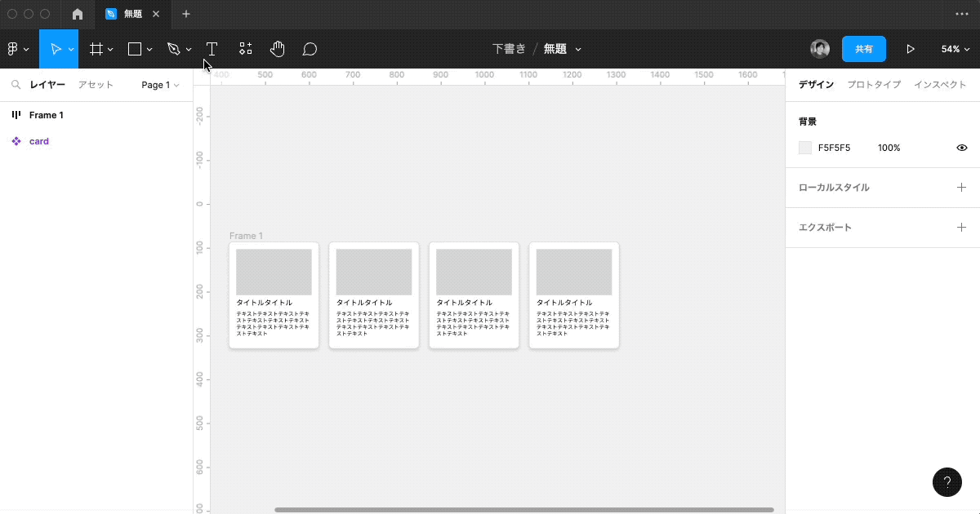Click the 共有 share button
The width and height of the screenshot is (980, 514).
(864, 49)
